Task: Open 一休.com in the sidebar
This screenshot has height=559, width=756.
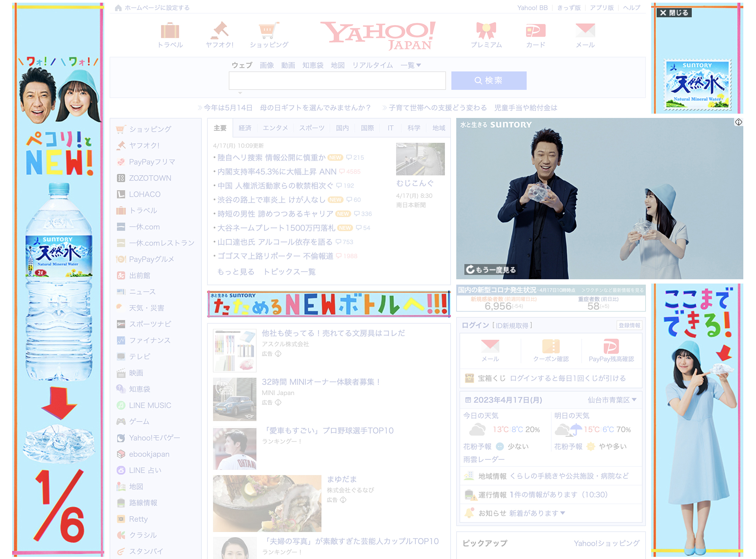Action: (144, 227)
